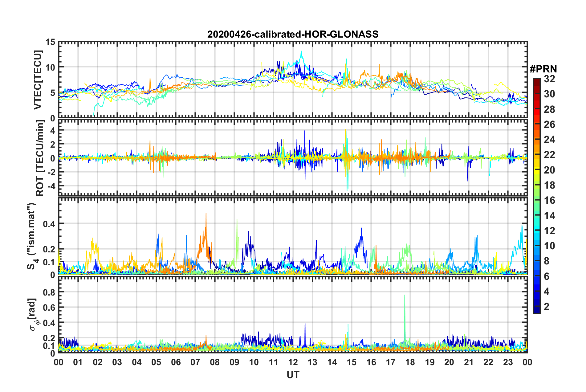This screenshot has width=586, height=392.
Task: Click inside the σφ phase scintillation plot
Action: pos(293,315)
